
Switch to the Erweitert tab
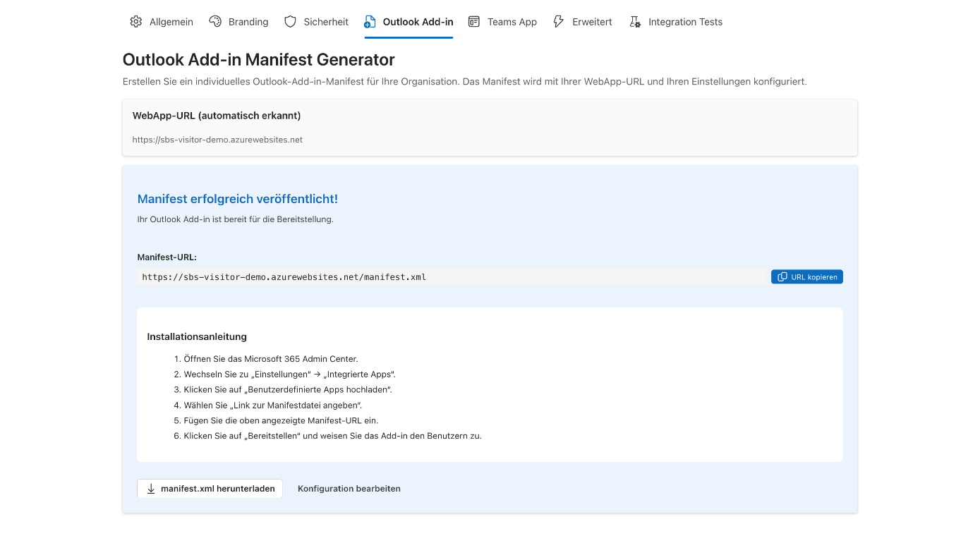pyautogui.click(x=583, y=22)
